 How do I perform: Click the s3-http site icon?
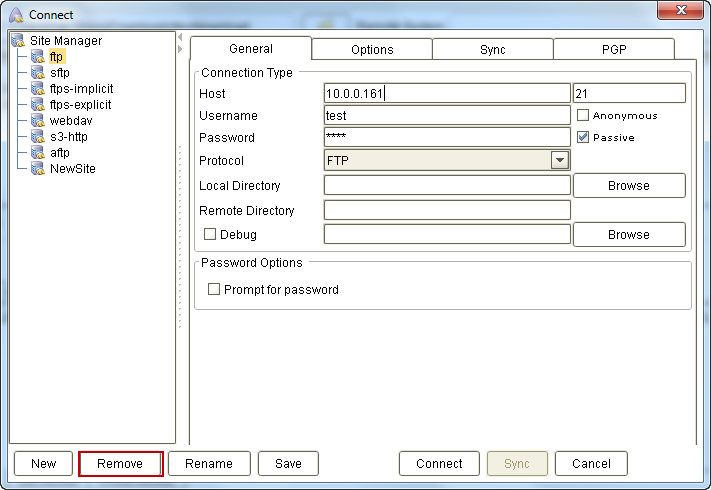pyautogui.click(x=38, y=137)
